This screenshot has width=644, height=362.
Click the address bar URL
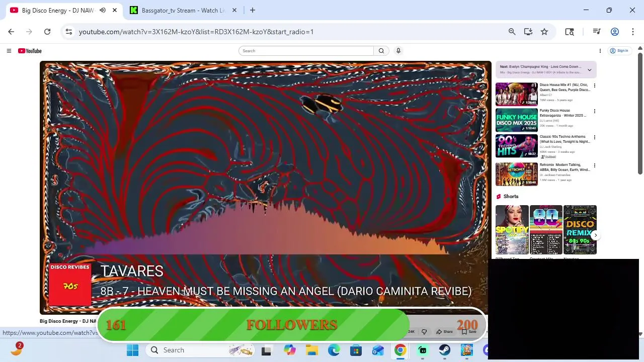[196, 32]
